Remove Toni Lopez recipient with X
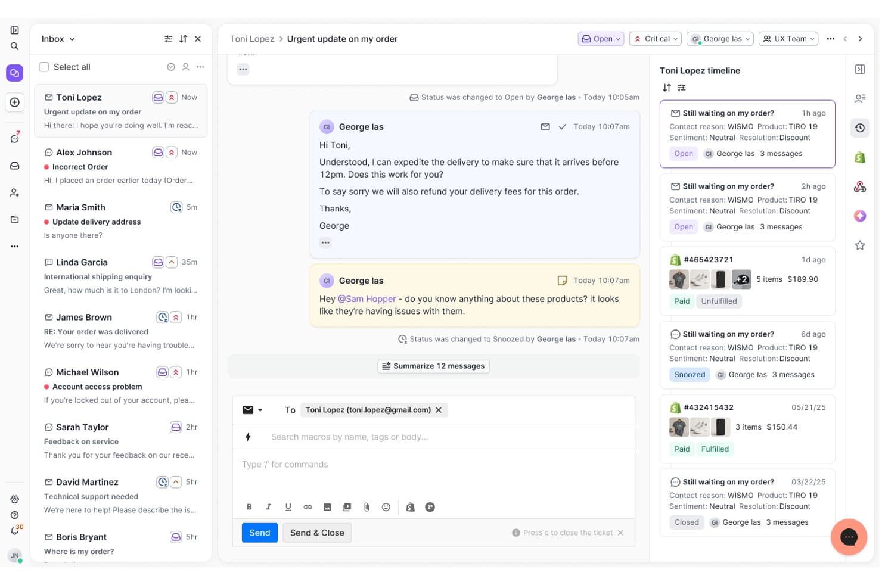Image resolution: width=882 pixels, height=588 pixels. (439, 410)
